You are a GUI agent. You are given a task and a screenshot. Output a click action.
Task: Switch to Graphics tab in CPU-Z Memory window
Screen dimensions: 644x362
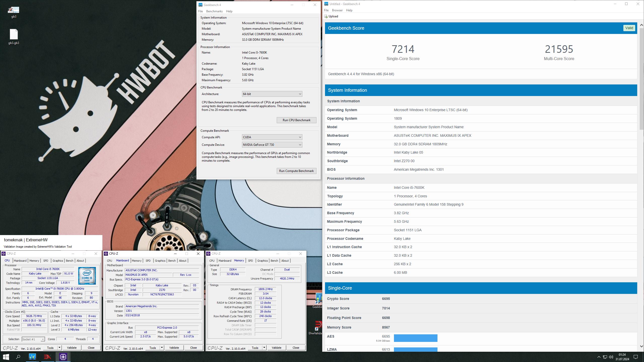click(x=262, y=261)
